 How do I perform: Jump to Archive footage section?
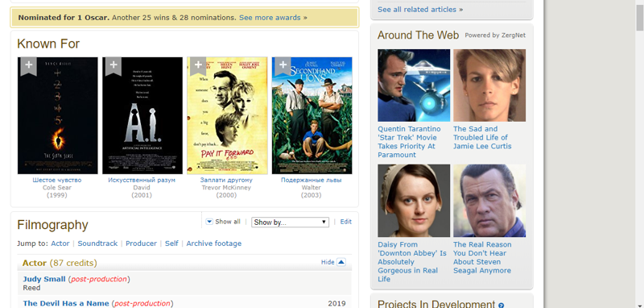point(214,243)
